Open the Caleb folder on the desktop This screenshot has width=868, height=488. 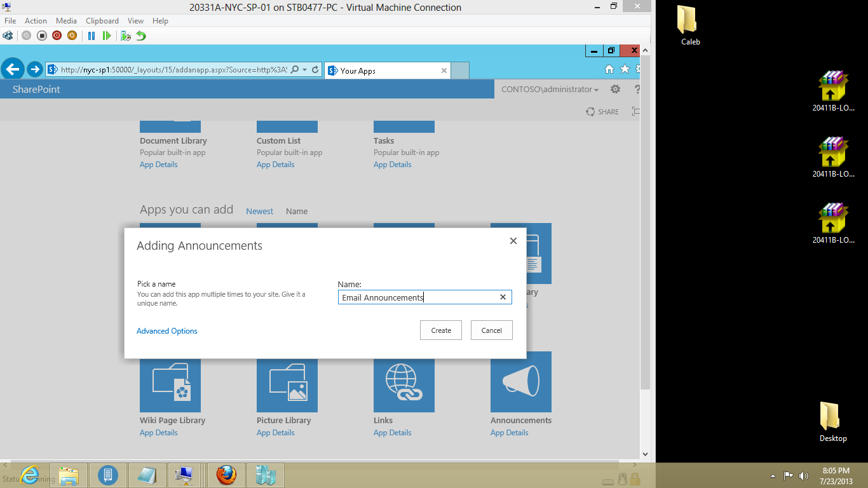[691, 26]
